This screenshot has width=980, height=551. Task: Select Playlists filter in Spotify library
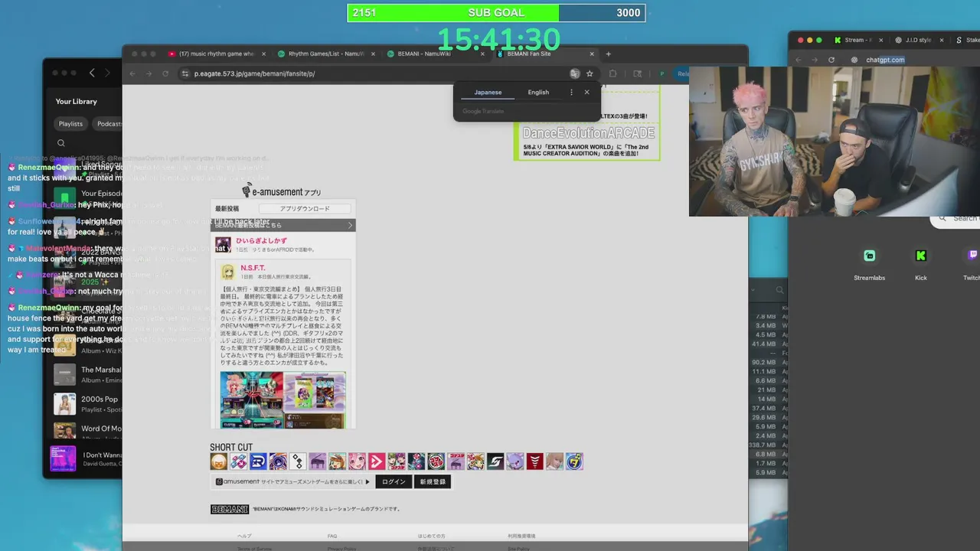pos(70,124)
